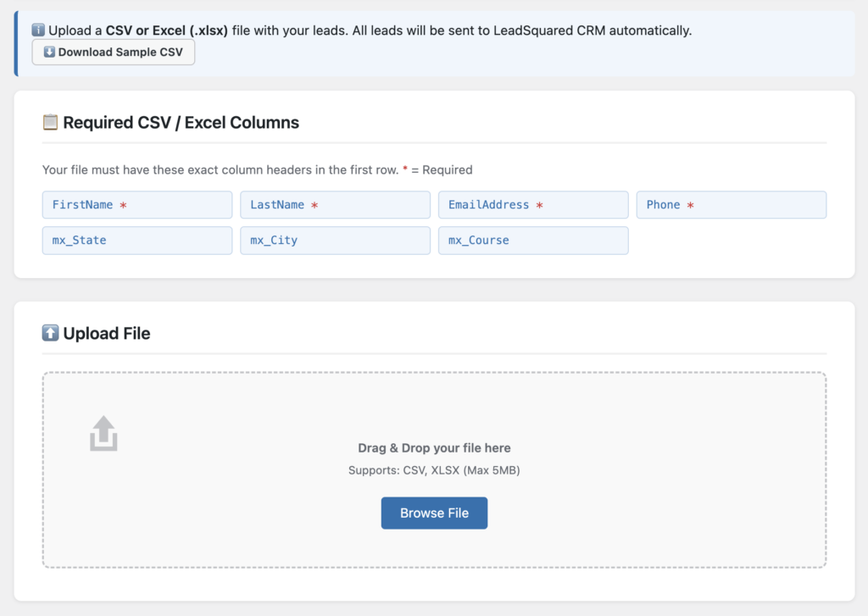The width and height of the screenshot is (868, 616).
Task: Select the LastName column chip
Action: click(x=335, y=204)
